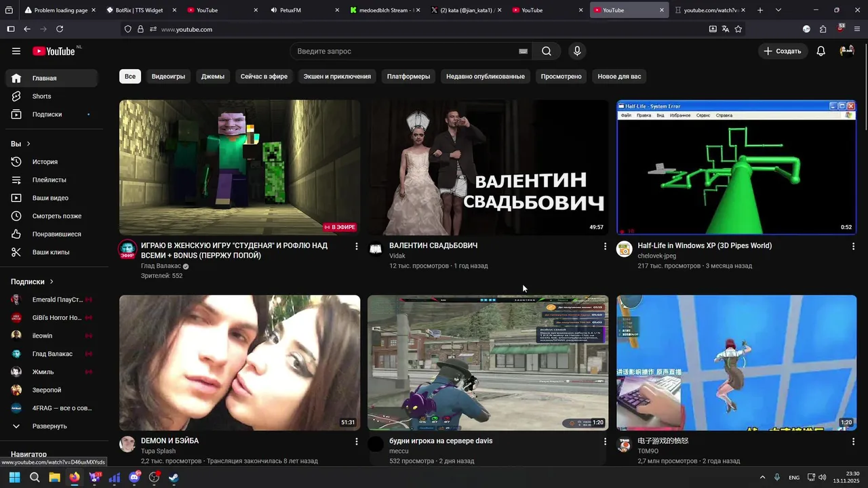Image resolution: width=868 pixels, height=488 pixels.
Task: Open Плейлисты in the sidebar
Action: pyautogui.click(x=52, y=180)
